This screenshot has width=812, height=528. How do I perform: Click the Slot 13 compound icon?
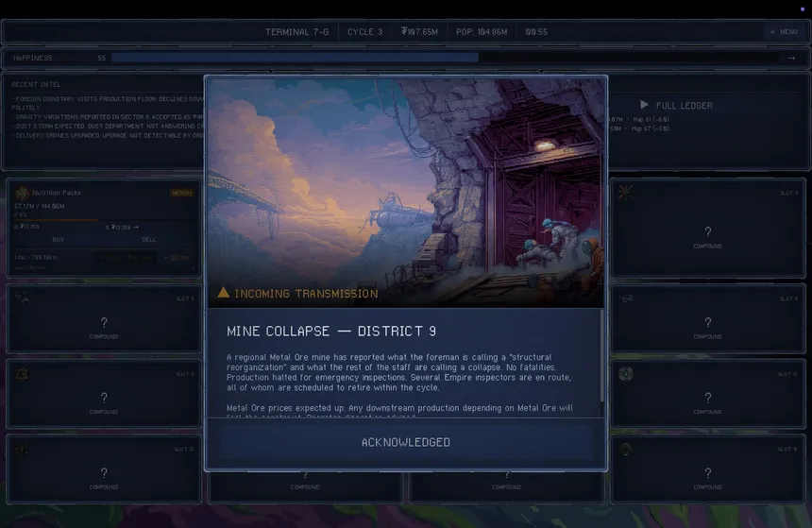pyautogui.click(x=22, y=449)
